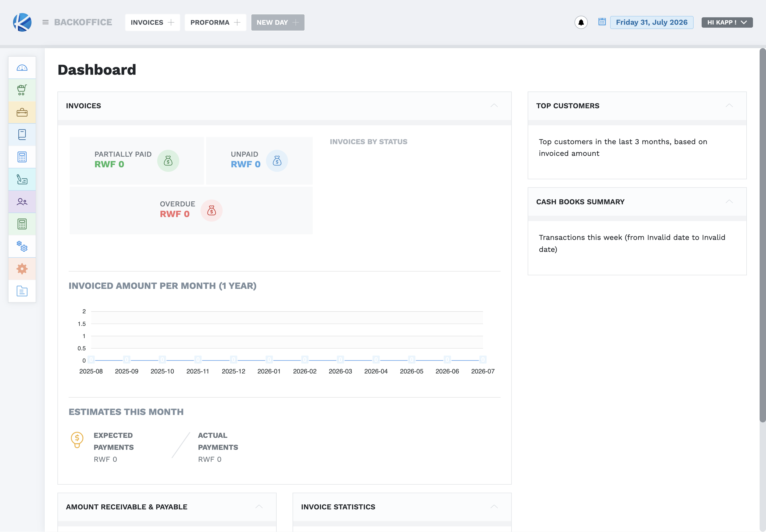Click the calendar icon next to date
The width and height of the screenshot is (766, 532).
click(x=602, y=22)
